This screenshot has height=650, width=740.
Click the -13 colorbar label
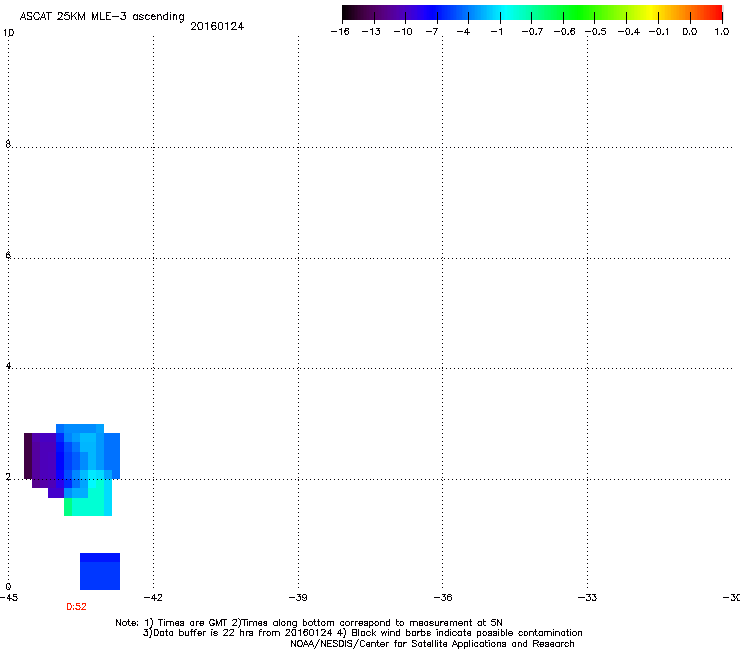[x=371, y=32]
